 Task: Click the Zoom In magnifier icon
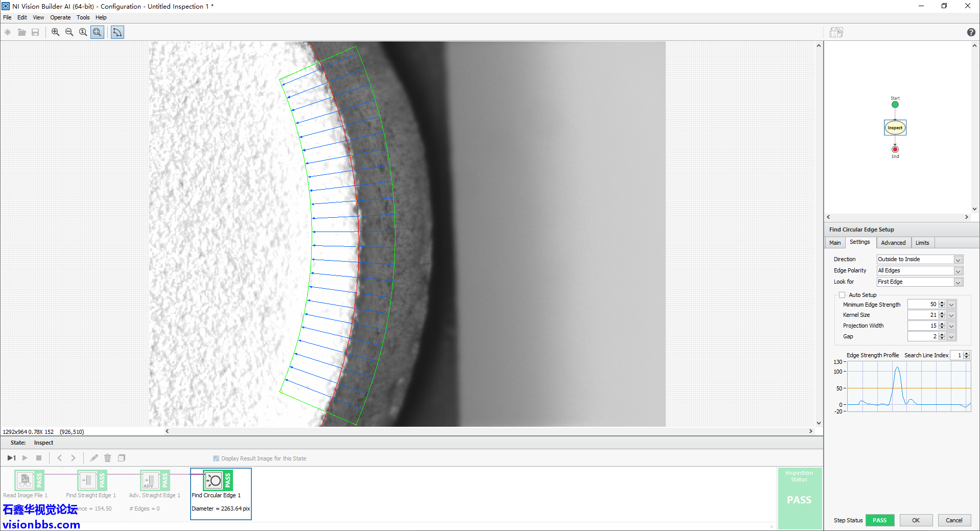coord(55,32)
